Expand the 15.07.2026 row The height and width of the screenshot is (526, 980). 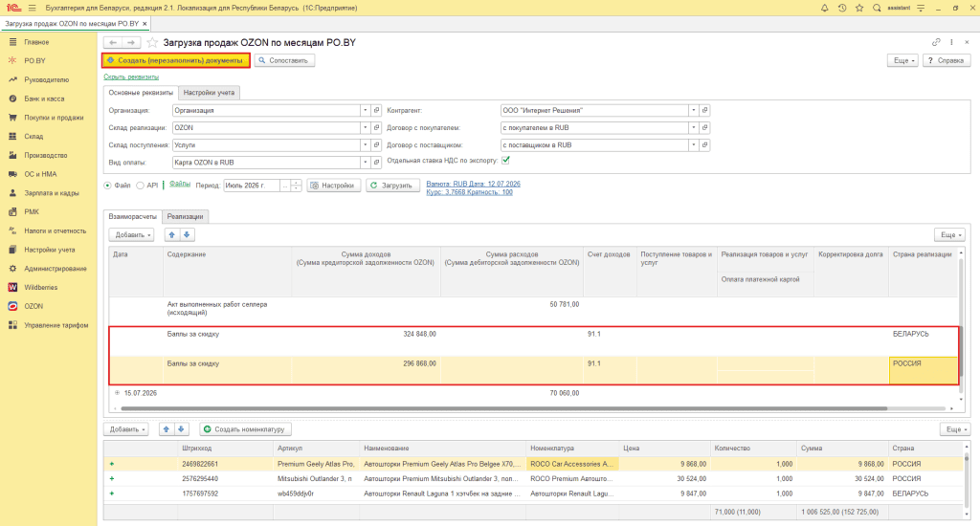click(117, 393)
